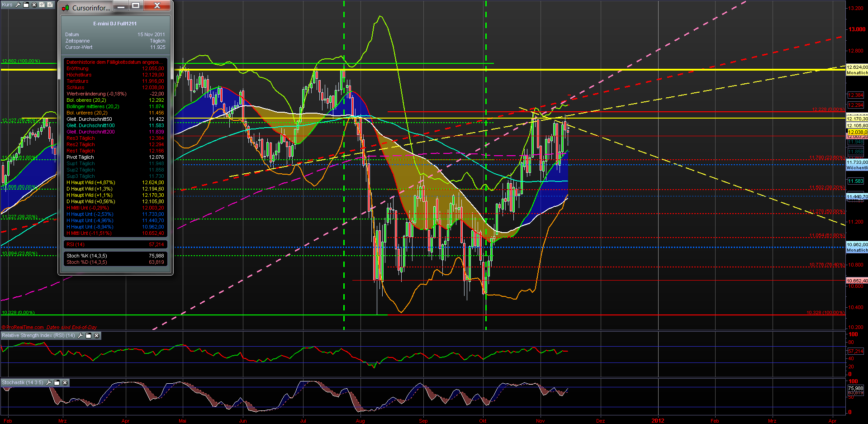Click the candlestick icon in the Cursorinfo title bar

[65, 7]
